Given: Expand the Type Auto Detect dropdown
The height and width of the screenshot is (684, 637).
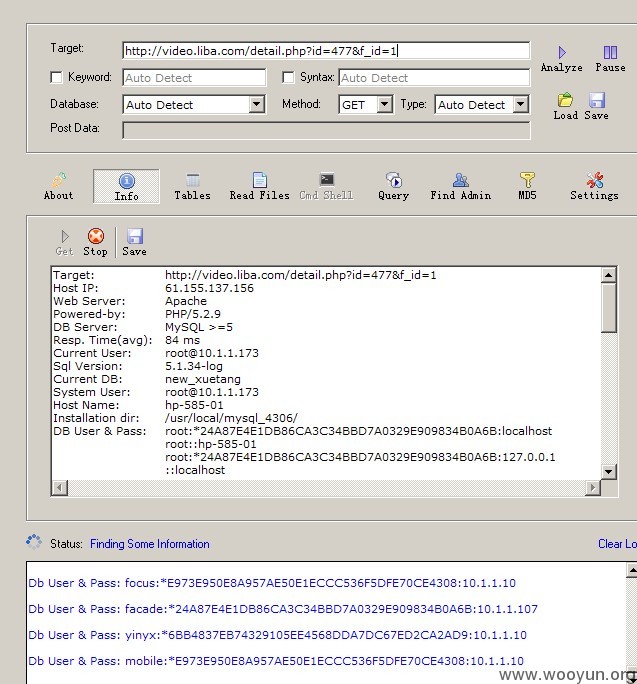Looking at the screenshot, I should (521, 105).
